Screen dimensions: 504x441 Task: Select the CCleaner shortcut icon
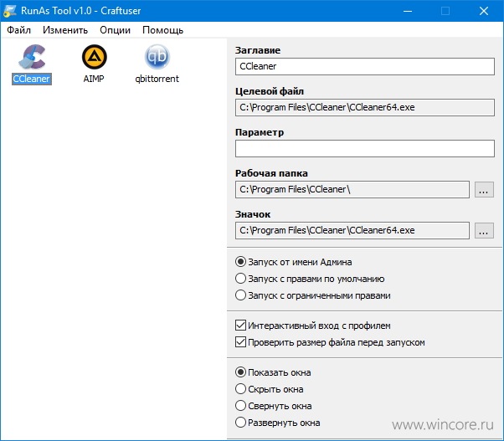pyautogui.click(x=32, y=57)
